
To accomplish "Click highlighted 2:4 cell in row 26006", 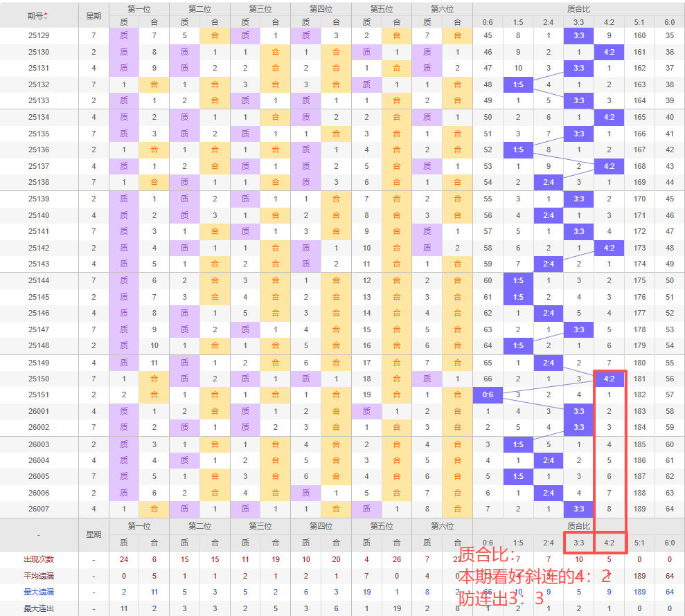I will [x=548, y=493].
